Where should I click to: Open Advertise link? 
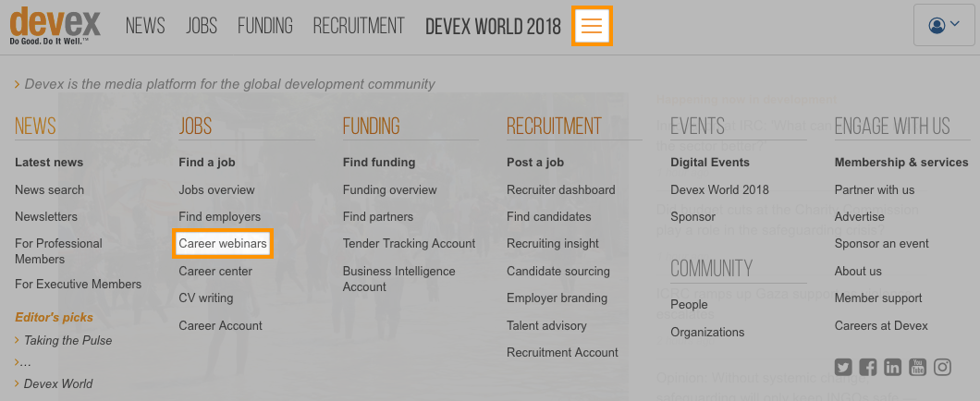click(x=860, y=217)
